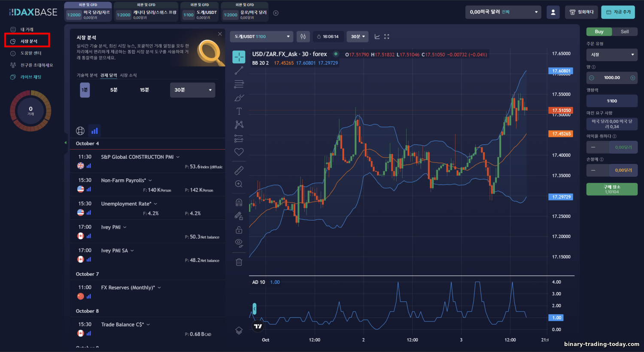Select the Sell toggle
This screenshot has width=644, height=352.
pos(625,31)
